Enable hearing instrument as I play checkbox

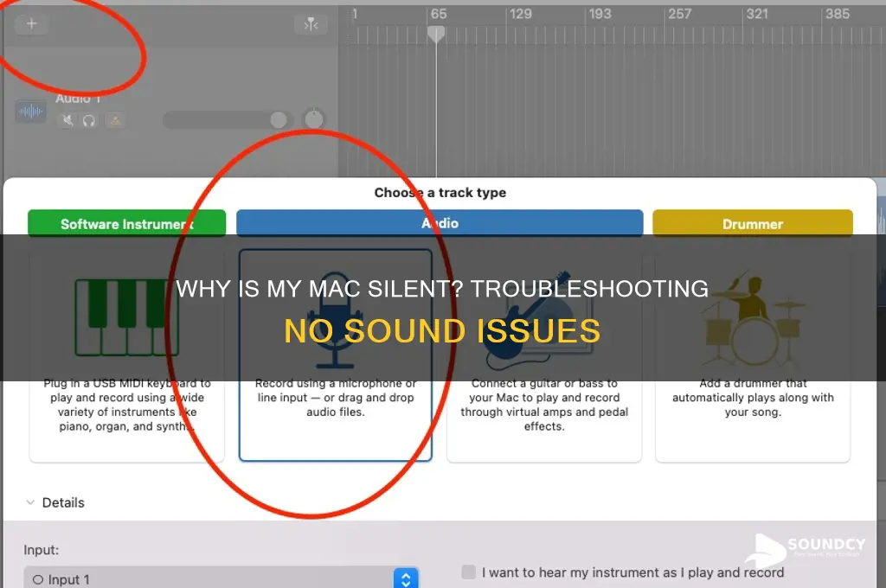click(x=468, y=572)
